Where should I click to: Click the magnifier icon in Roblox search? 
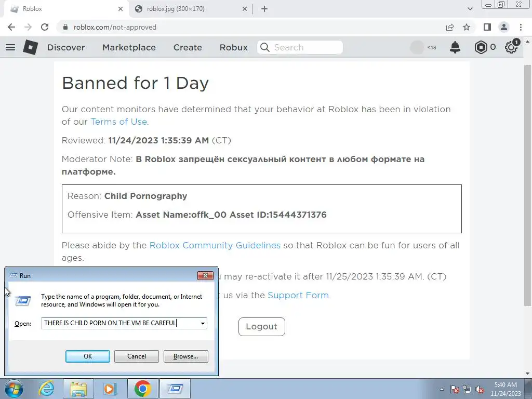click(265, 47)
